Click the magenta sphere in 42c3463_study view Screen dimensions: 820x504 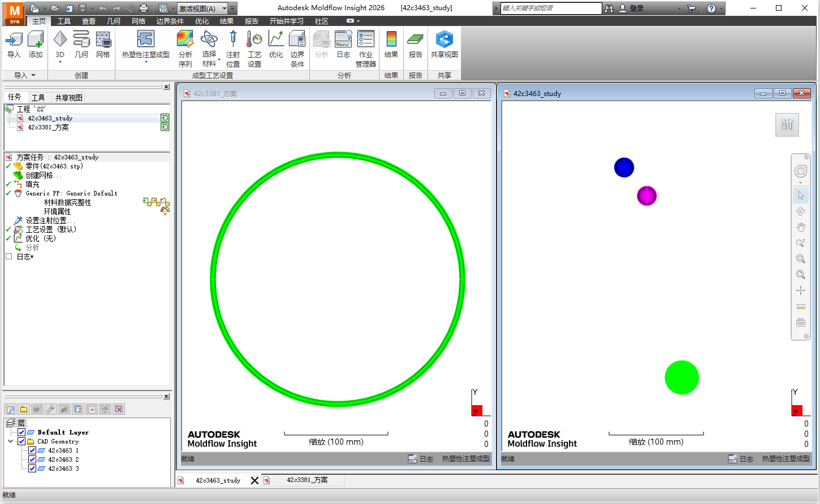(x=646, y=195)
